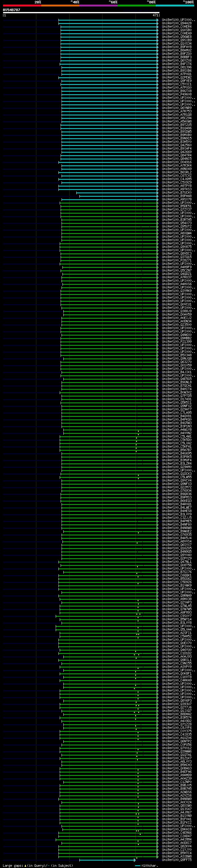Select the UniRef100_Q2PEW2 label
The width and height of the screenshot is (197, 868).
coord(177,78)
